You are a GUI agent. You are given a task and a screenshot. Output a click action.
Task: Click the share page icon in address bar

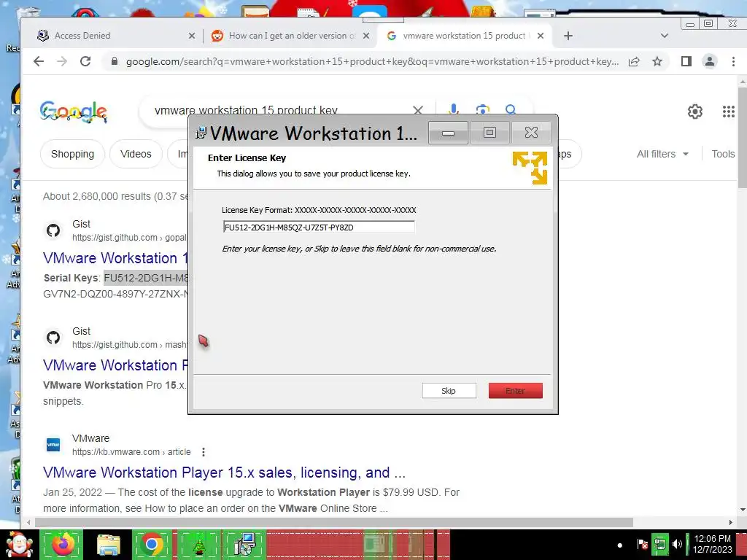pos(634,61)
